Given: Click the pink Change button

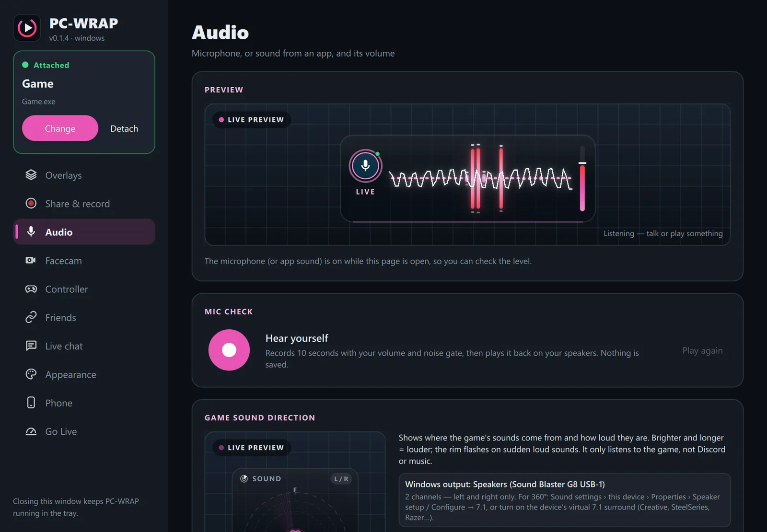Looking at the screenshot, I should point(60,128).
